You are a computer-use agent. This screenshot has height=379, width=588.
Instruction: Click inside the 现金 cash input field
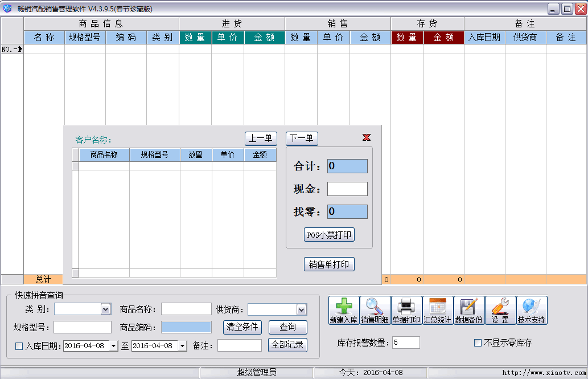point(348,189)
